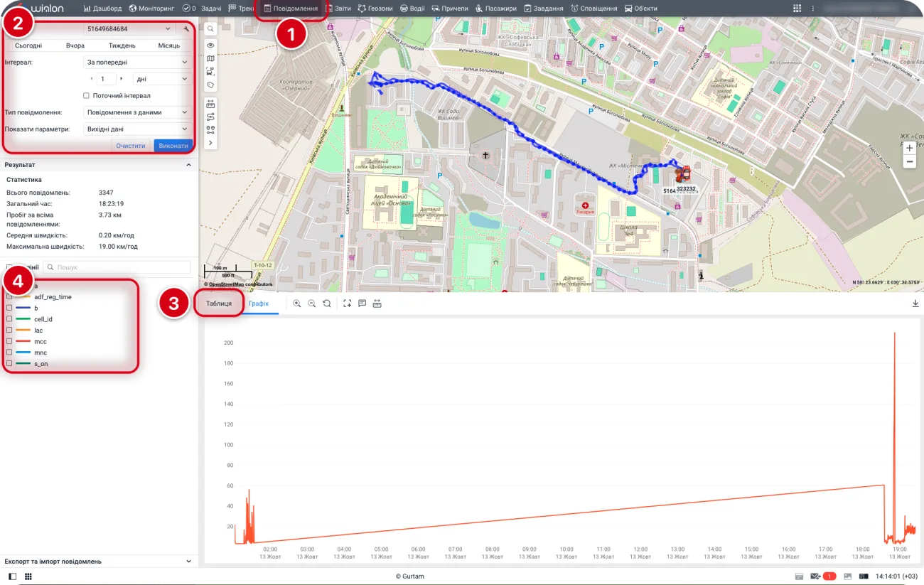This screenshot has height=585, width=924.
Task: Click the nearest units tool icon
Action: (210, 130)
